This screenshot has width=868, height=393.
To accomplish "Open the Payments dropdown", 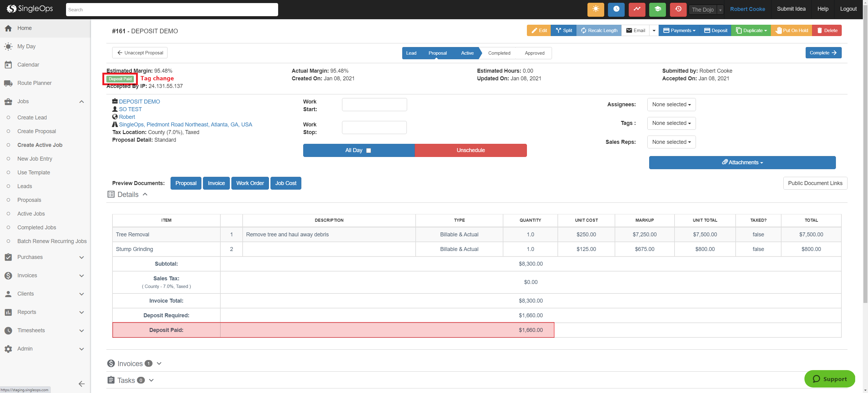I will point(679,30).
